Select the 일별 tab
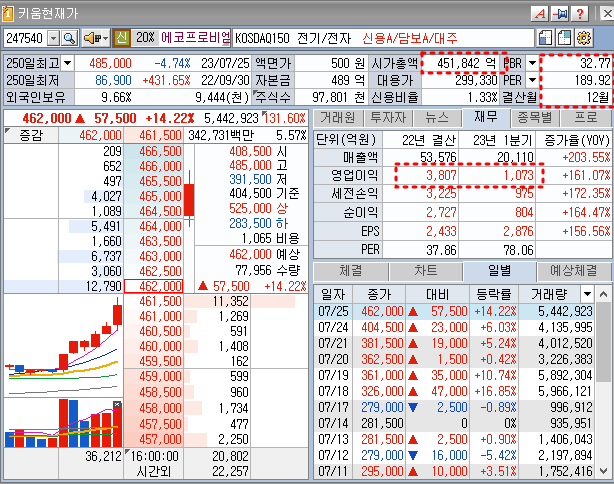Viewport: 614px width, 484px height. (499, 271)
